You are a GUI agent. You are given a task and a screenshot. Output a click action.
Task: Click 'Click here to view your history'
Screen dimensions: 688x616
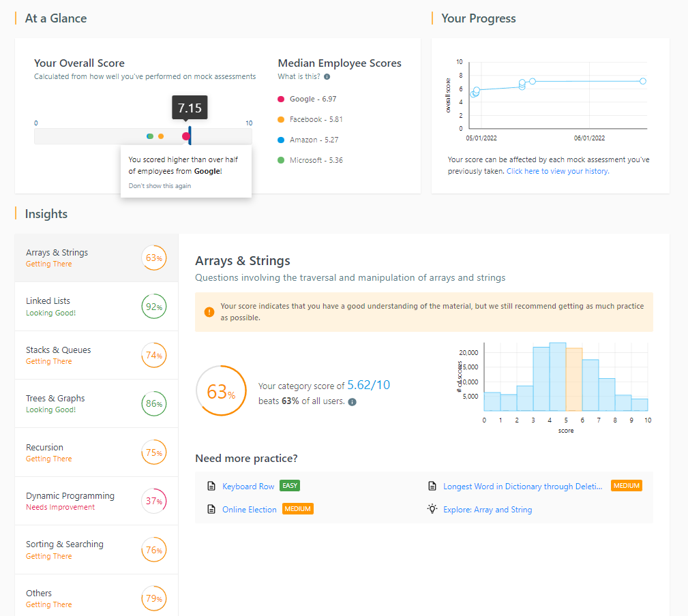pos(557,172)
